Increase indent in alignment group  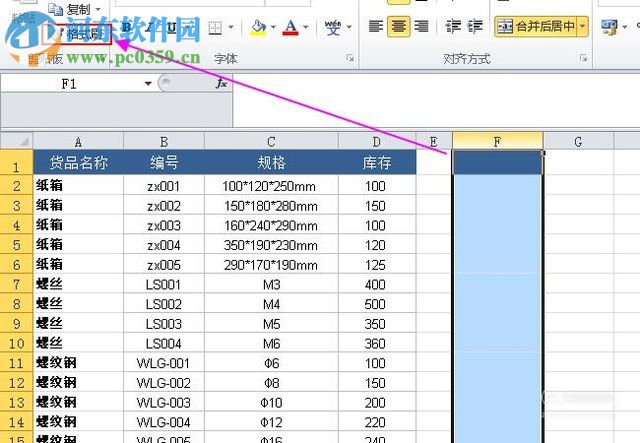pos(475,27)
